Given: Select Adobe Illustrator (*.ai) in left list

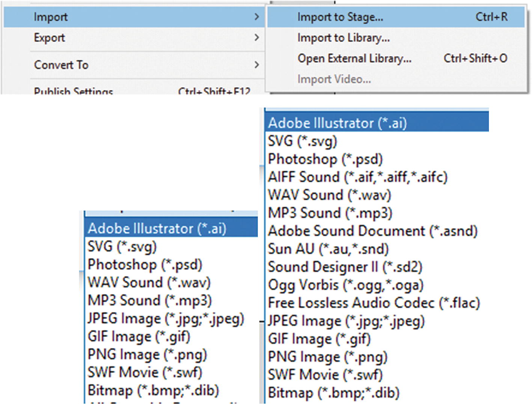Looking at the screenshot, I should pyautogui.click(x=172, y=228).
